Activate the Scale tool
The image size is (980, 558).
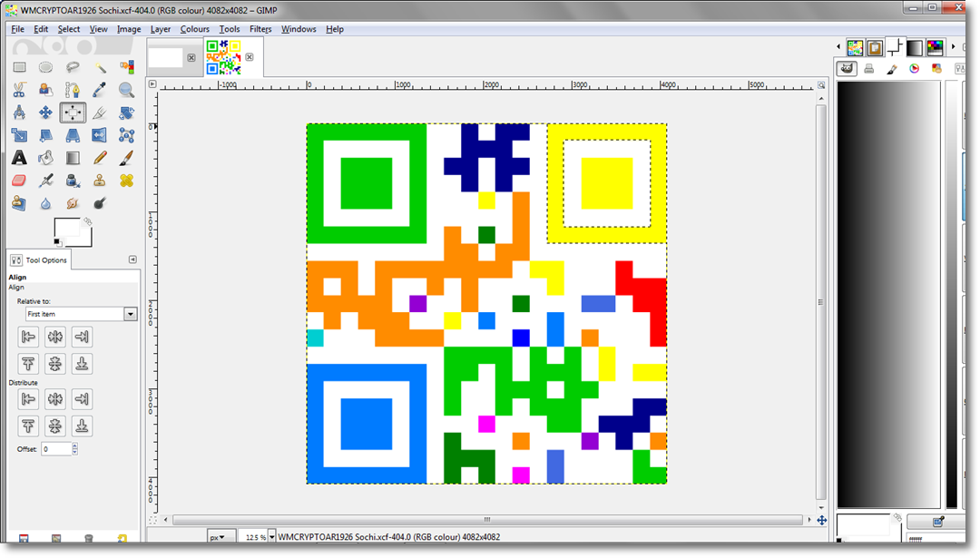tap(19, 135)
